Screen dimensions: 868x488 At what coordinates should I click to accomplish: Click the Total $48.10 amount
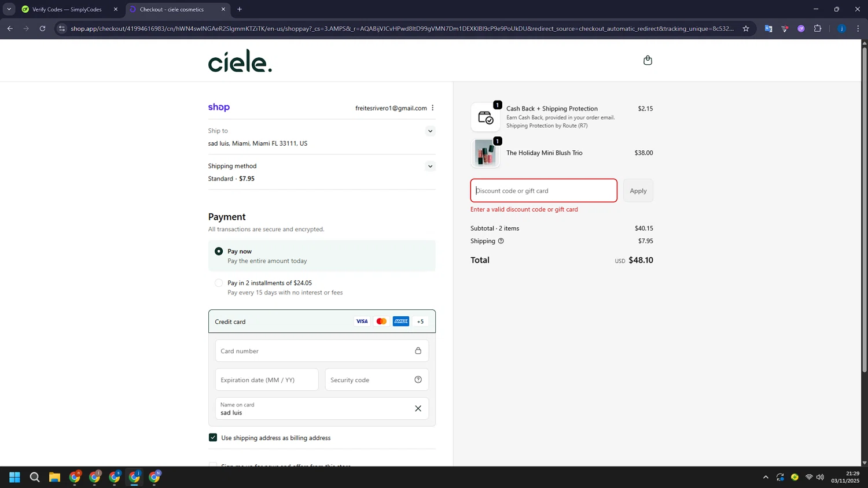641,260
